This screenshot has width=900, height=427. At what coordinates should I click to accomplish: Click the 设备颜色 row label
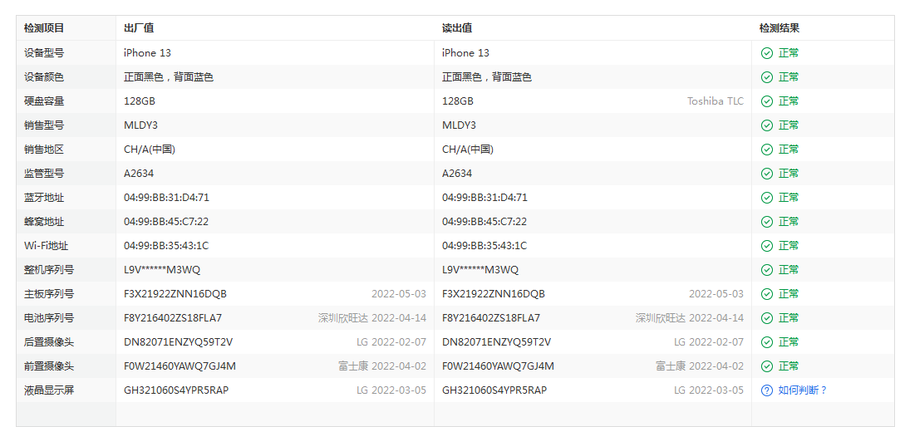click(44, 77)
